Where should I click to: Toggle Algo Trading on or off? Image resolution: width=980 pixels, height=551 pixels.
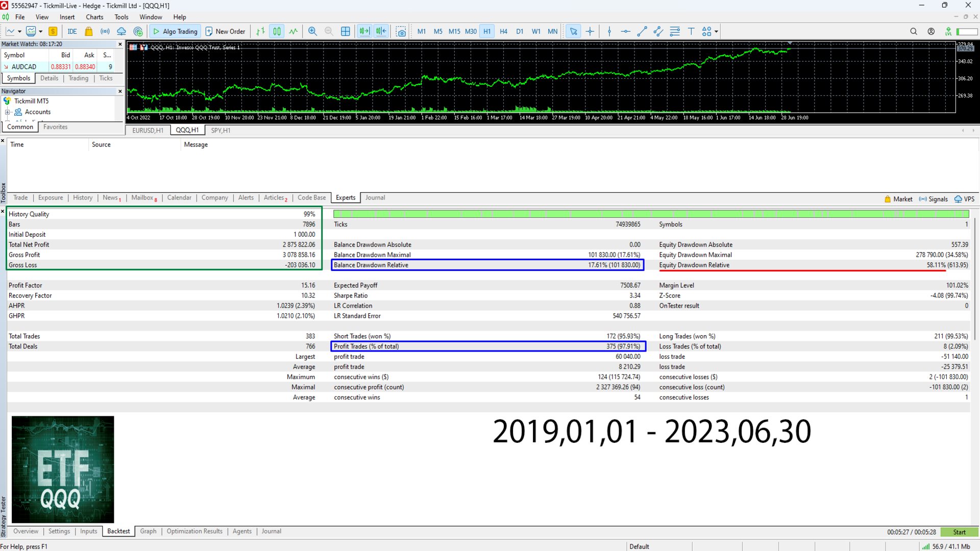coord(175,31)
